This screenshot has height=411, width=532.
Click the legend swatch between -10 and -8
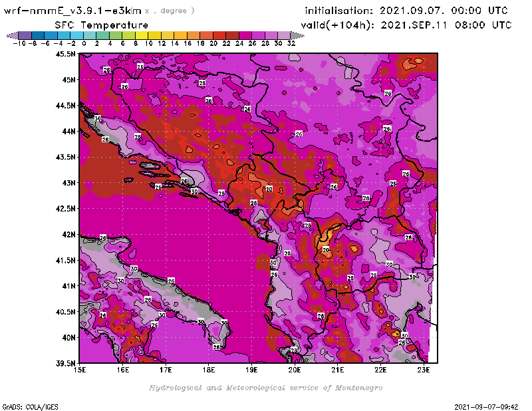click(x=25, y=35)
